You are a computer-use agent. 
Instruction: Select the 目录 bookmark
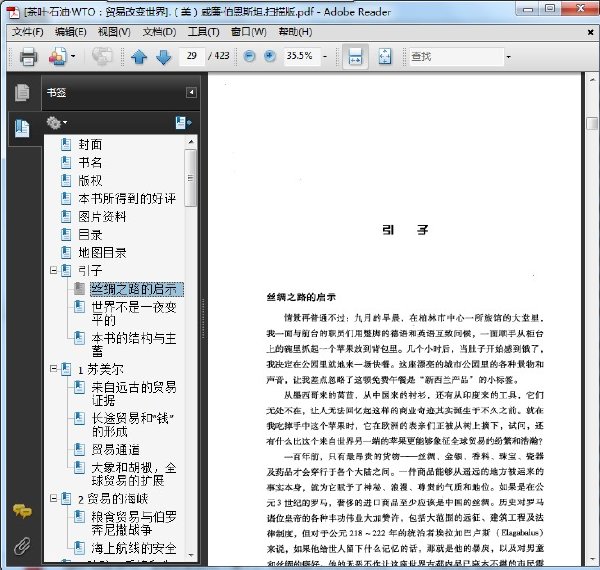(x=90, y=235)
